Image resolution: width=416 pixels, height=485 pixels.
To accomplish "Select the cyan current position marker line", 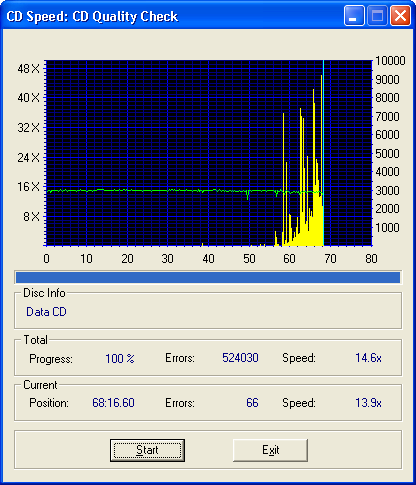I will coord(323,153).
